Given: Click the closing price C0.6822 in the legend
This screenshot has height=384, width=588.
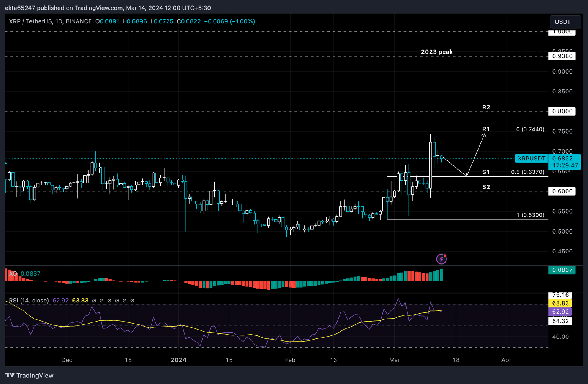Looking at the screenshot, I should tap(189, 21).
